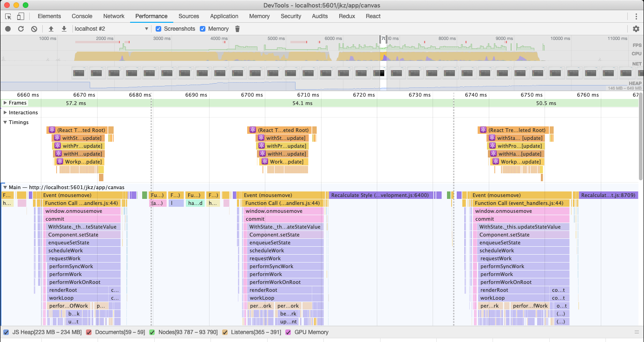
Task: Click the reload and profile icon
Action: [x=21, y=29]
